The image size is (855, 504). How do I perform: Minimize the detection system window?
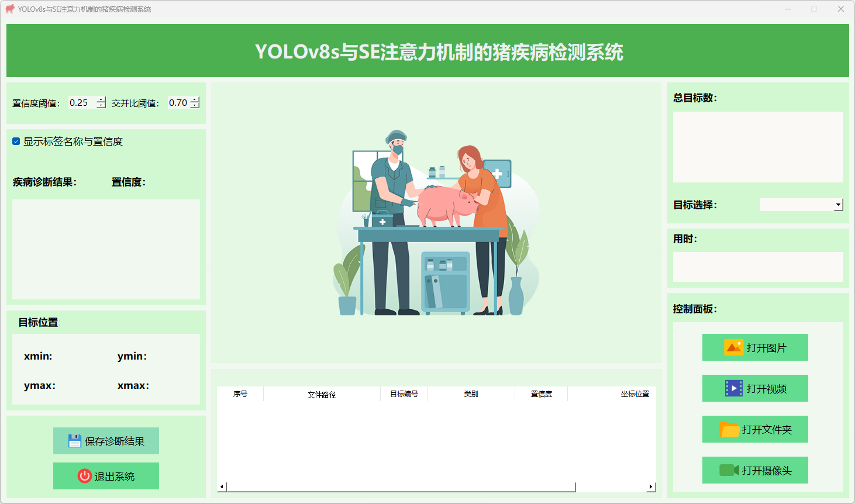[788, 9]
